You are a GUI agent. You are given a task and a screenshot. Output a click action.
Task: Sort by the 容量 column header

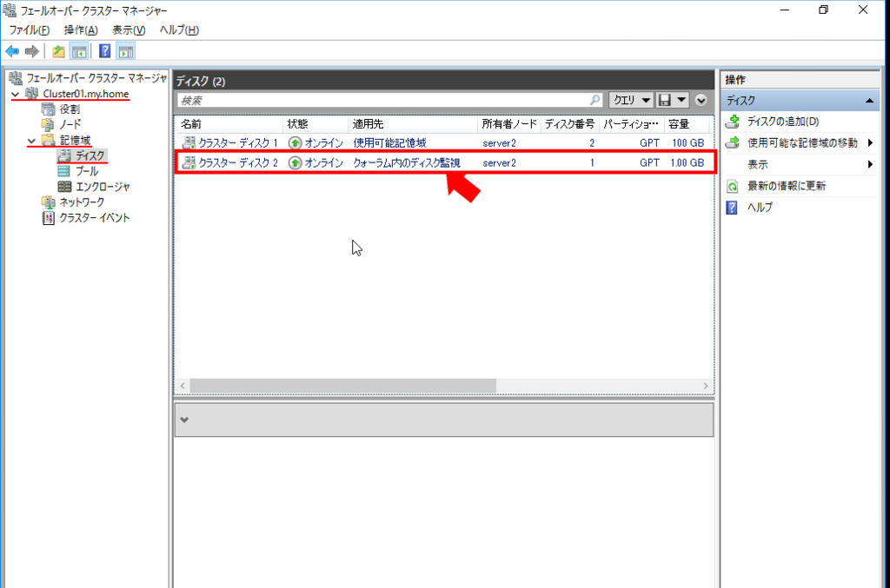687,124
